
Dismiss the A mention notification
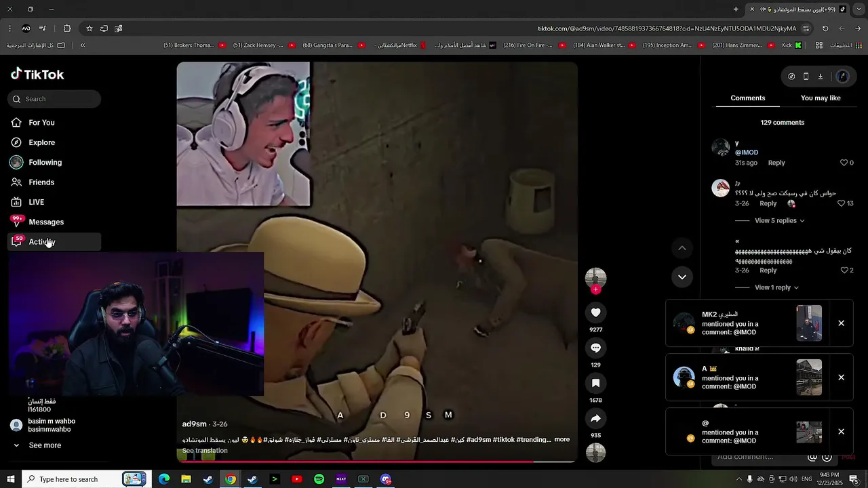841,378
